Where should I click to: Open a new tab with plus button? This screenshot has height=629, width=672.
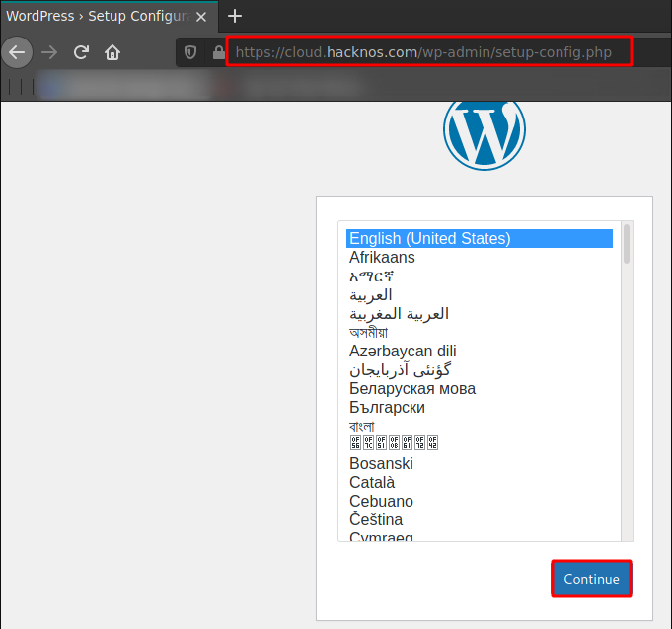[x=235, y=17]
